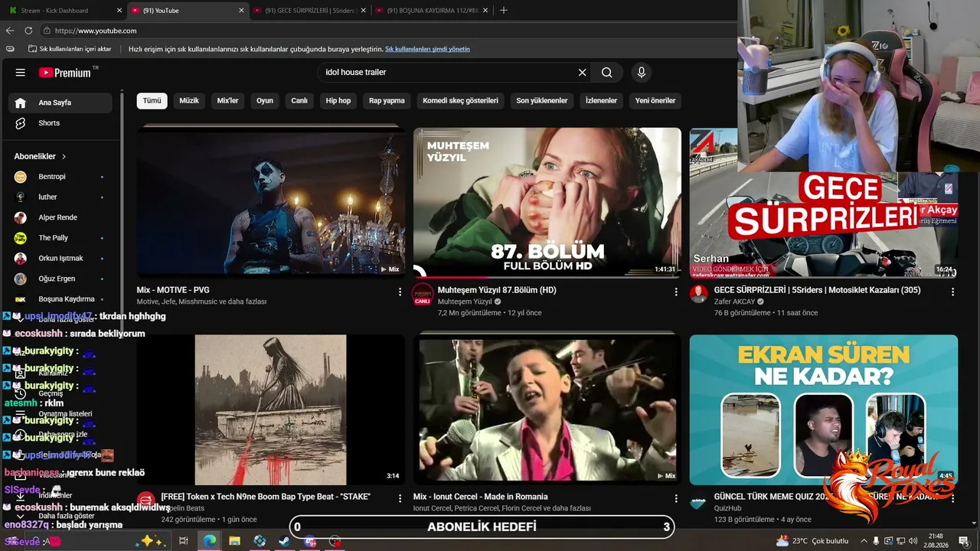Open Task View on the taskbar
Image resolution: width=980 pixels, height=551 pixels.
click(184, 541)
